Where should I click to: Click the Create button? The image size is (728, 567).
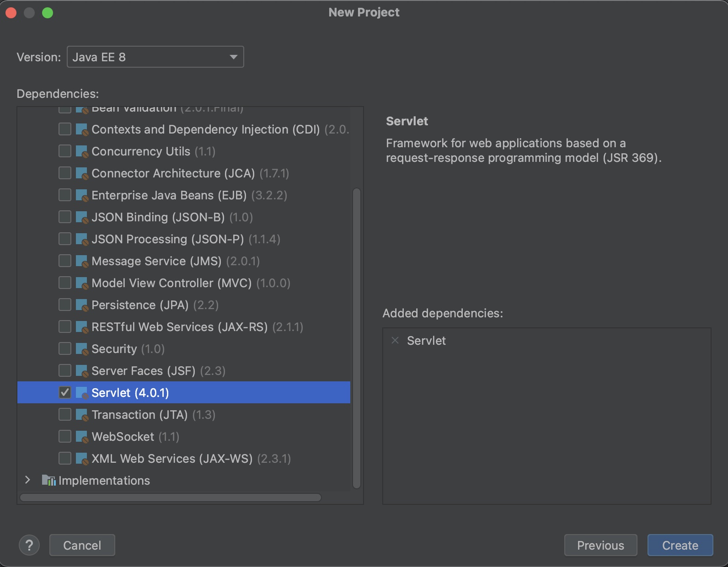coord(680,545)
